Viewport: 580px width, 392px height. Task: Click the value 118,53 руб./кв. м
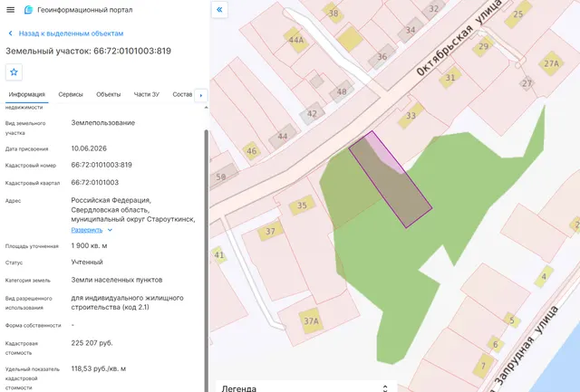pos(99,368)
